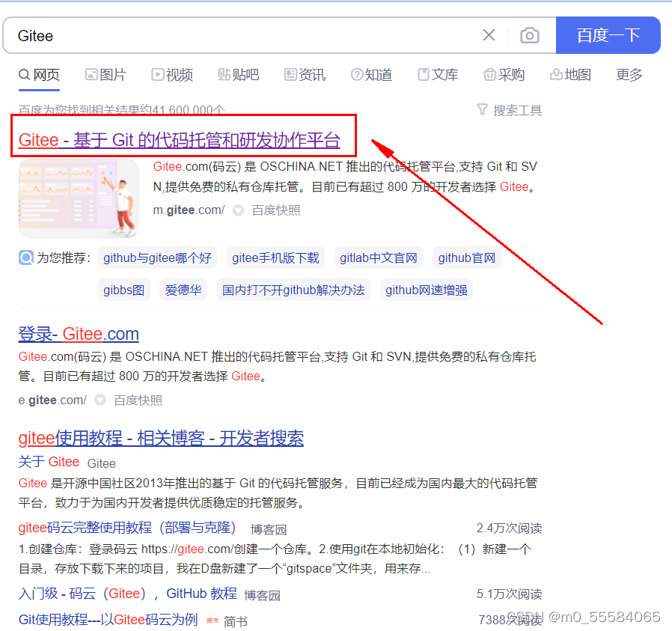Select the 网页 tab

click(x=39, y=75)
